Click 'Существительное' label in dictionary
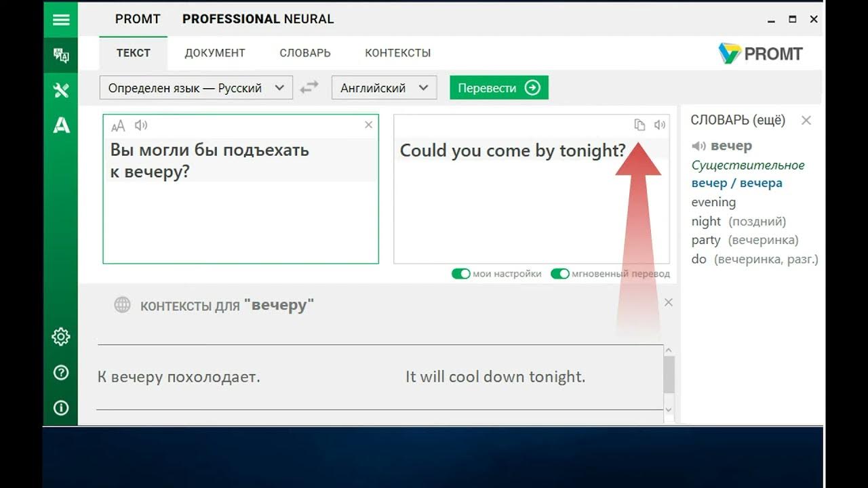Viewport: 868px width, 488px height. coord(748,165)
